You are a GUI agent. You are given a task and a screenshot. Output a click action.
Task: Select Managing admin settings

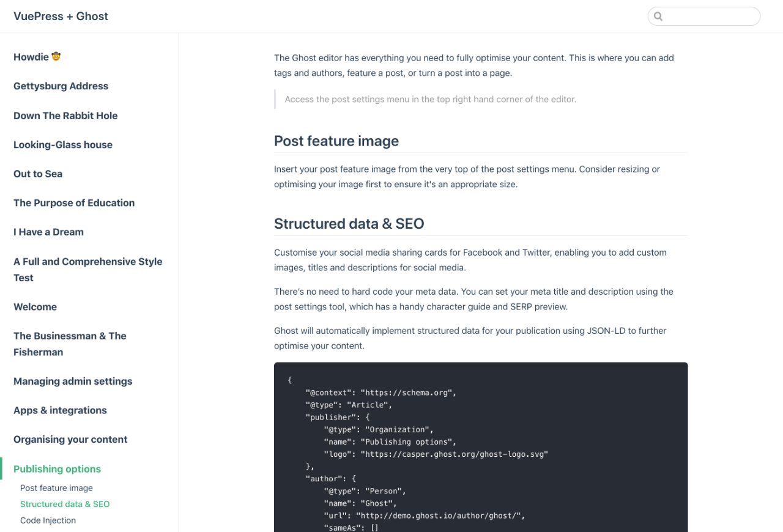72,381
